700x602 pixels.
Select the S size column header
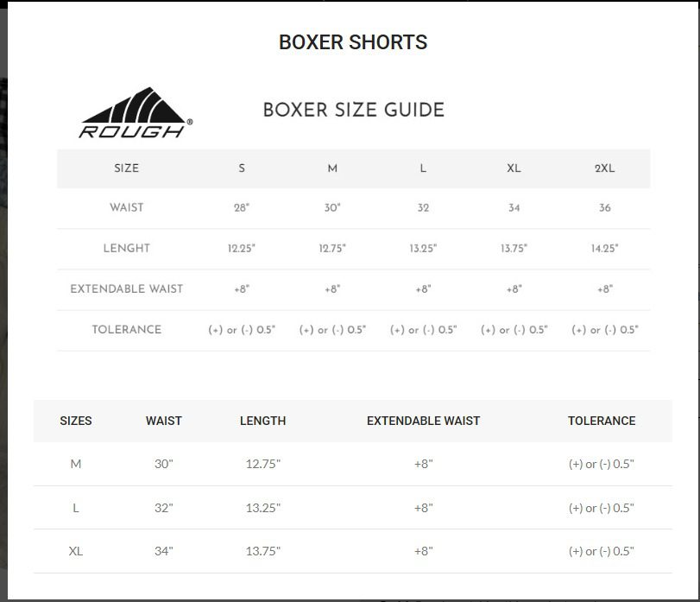click(242, 168)
